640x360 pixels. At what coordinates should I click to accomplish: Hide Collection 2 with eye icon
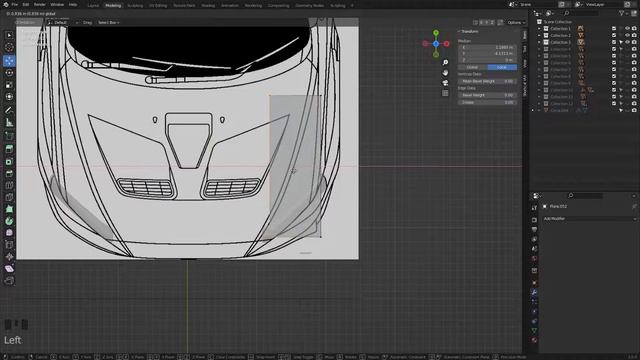[627, 36]
